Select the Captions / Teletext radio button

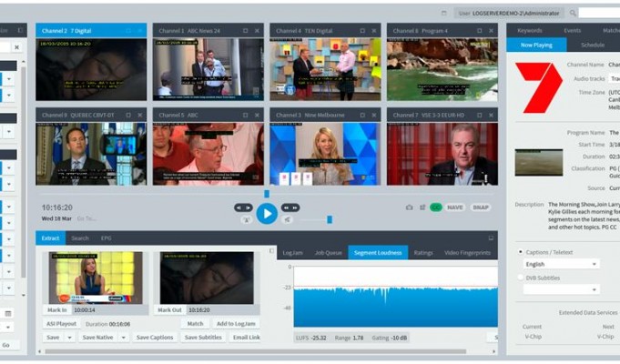coord(521,252)
